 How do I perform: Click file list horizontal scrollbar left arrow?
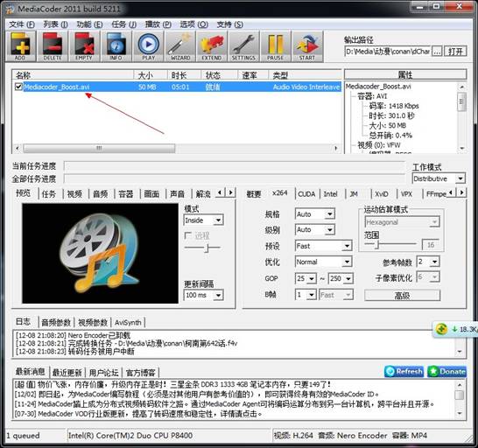(18, 149)
